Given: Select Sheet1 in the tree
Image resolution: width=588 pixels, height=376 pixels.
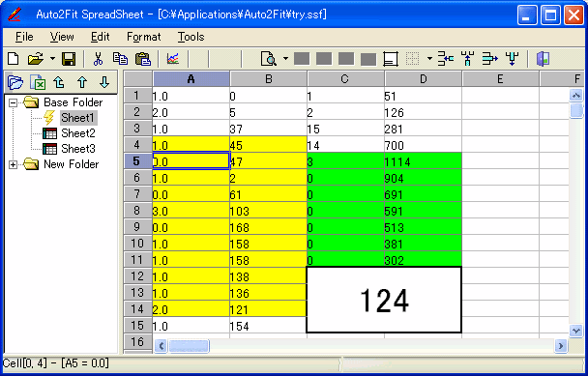Looking at the screenshot, I should click(78, 118).
